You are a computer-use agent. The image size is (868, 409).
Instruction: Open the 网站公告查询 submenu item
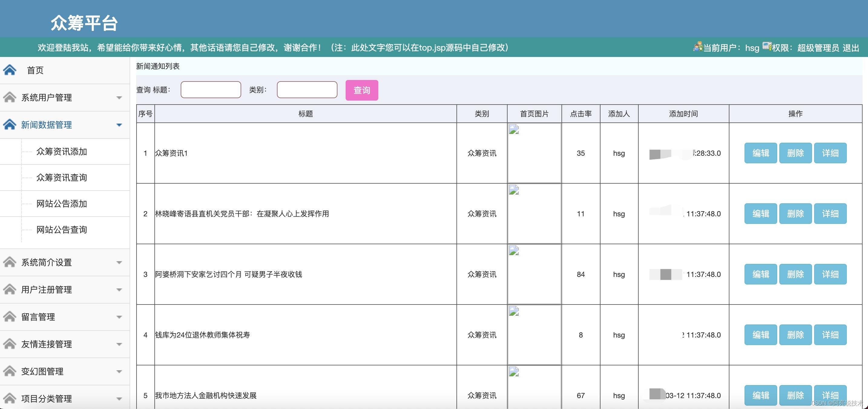pyautogui.click(x=62, y=230)
